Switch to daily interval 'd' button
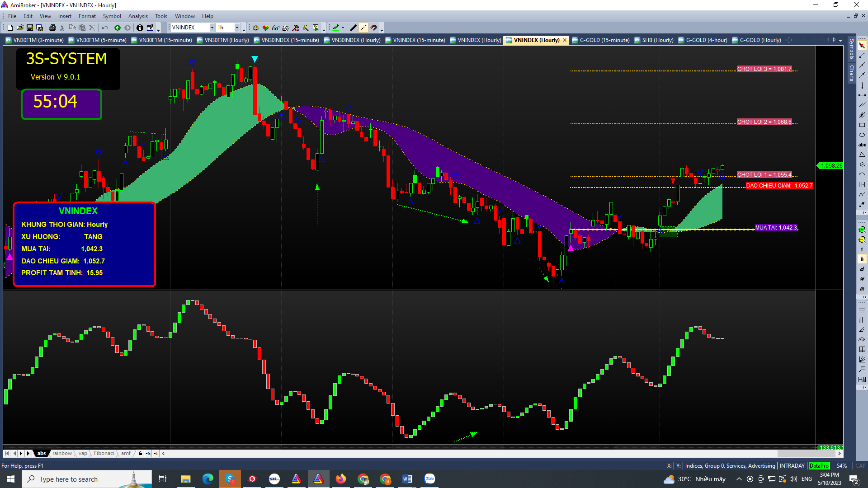This screenshot has height=488, width=868. click(862, 269)
